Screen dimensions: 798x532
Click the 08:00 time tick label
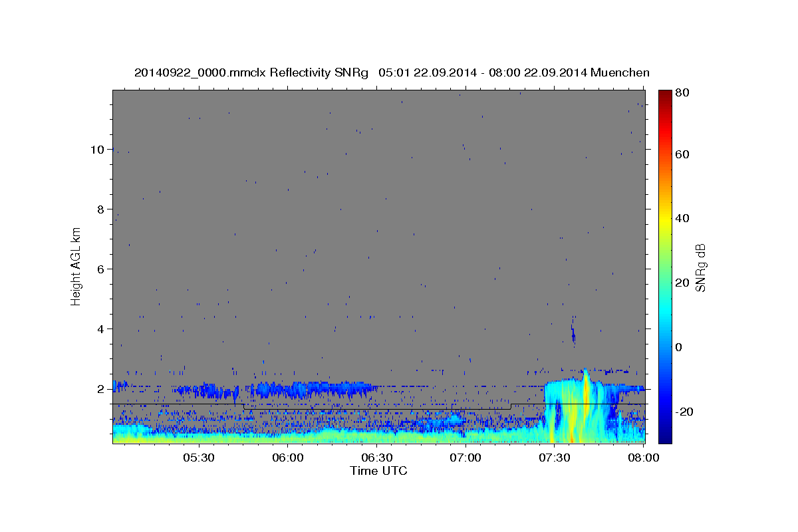642,458
